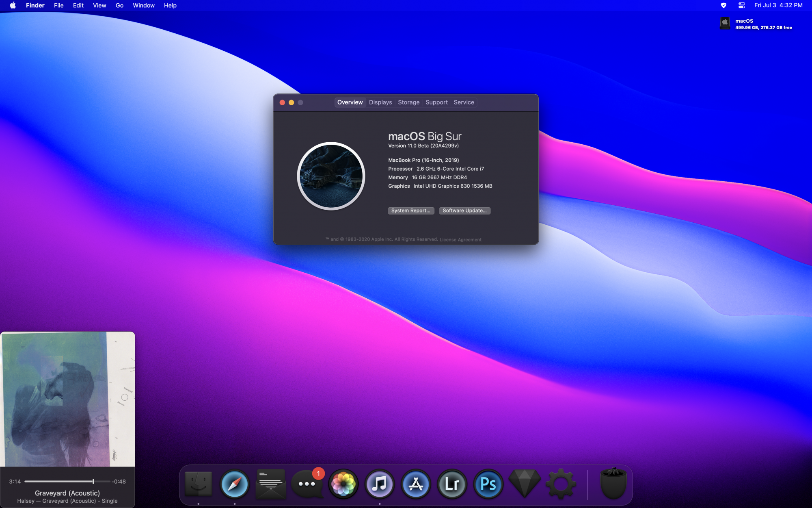Open the App Store from Dock

416,484
